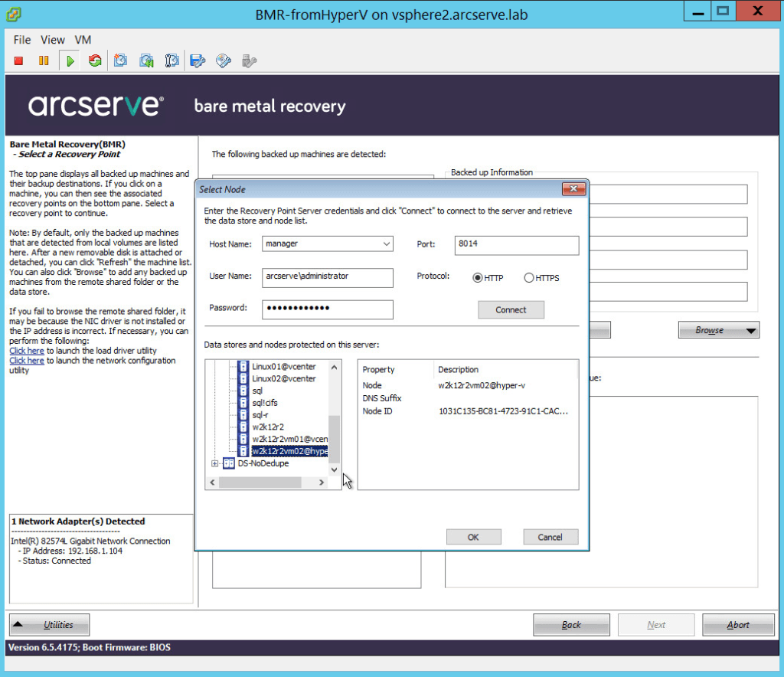Open the Host Name dropdown list
Viewport: 784px width, 677px height.
387,244
